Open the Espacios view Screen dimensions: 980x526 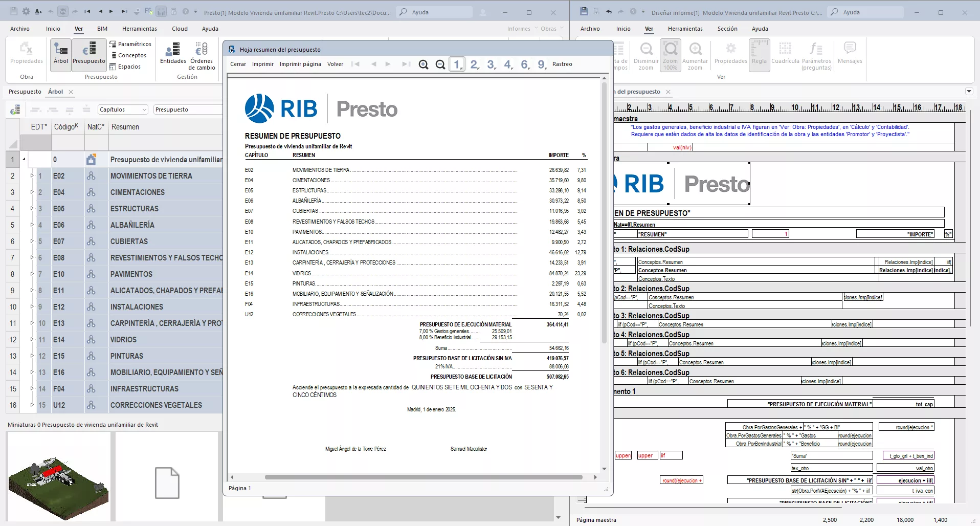coord(125,67)
